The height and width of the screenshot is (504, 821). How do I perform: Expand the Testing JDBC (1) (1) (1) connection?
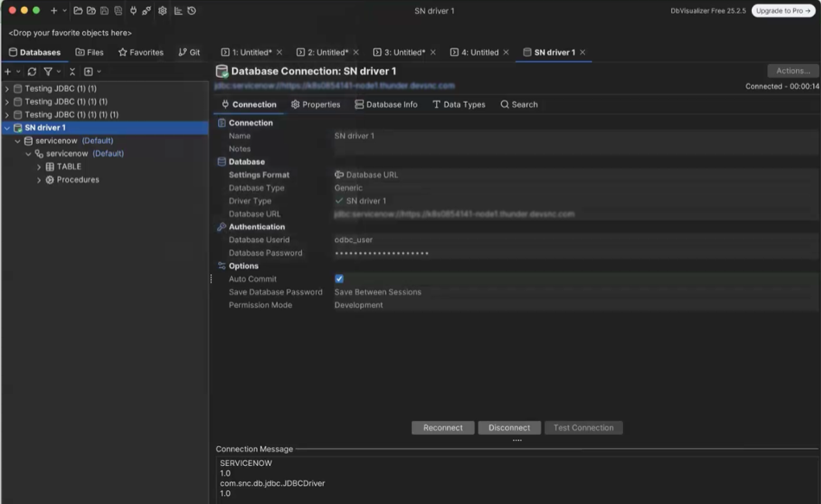(x=7, y=101)
